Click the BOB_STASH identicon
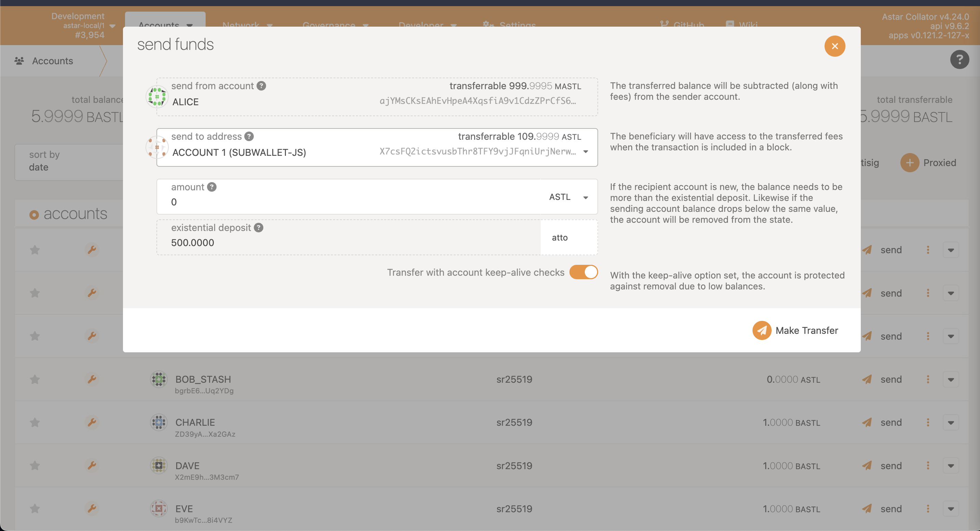Image resolution: width=980 pixels, height=531 pixels. 158,379
